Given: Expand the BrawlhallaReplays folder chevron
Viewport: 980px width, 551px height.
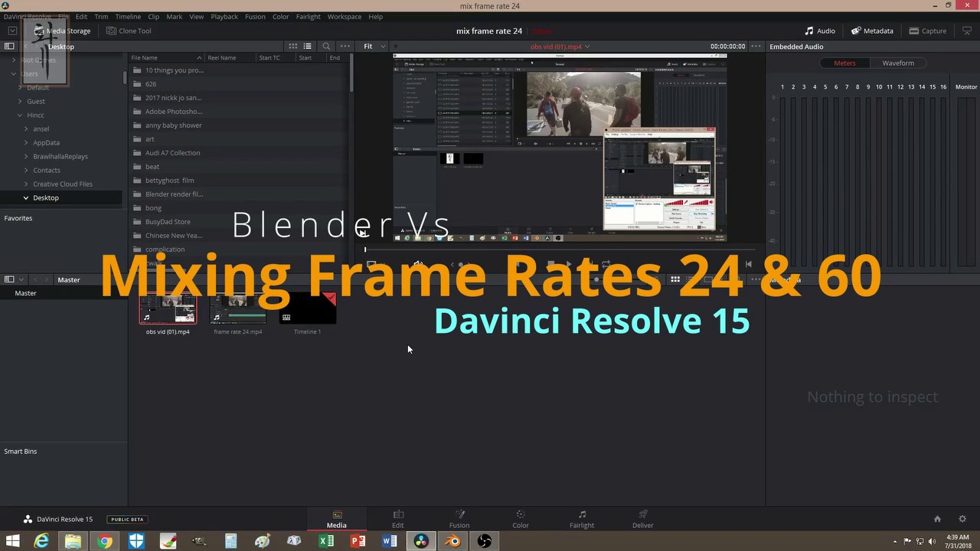Looking at the screenshot, I should click(26, 156).
